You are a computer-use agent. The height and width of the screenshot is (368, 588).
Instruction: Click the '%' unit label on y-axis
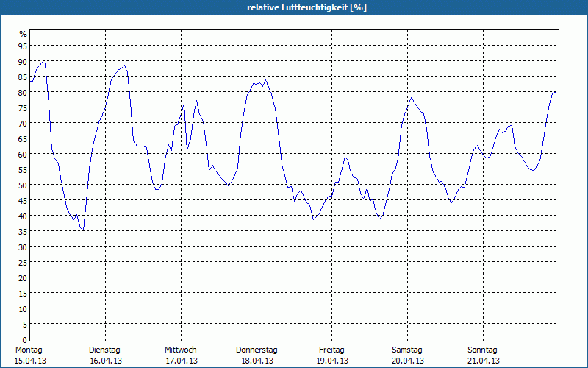[24, 34]
